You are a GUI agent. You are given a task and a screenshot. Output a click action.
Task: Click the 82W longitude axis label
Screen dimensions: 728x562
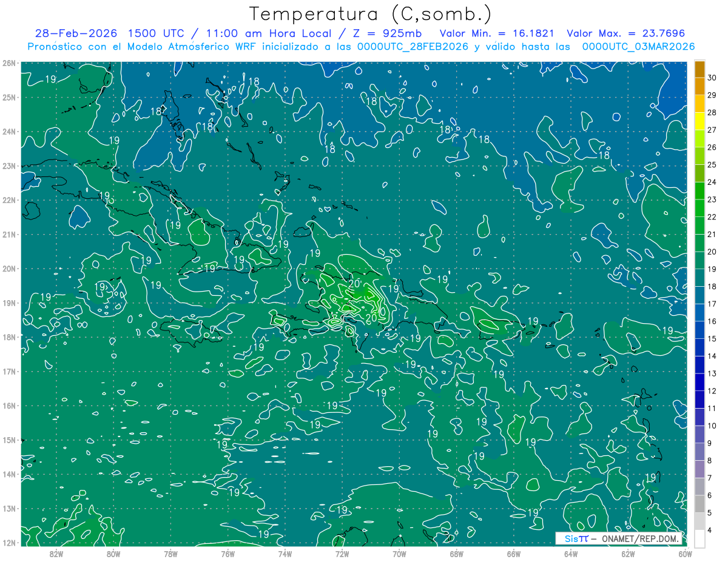56,554
